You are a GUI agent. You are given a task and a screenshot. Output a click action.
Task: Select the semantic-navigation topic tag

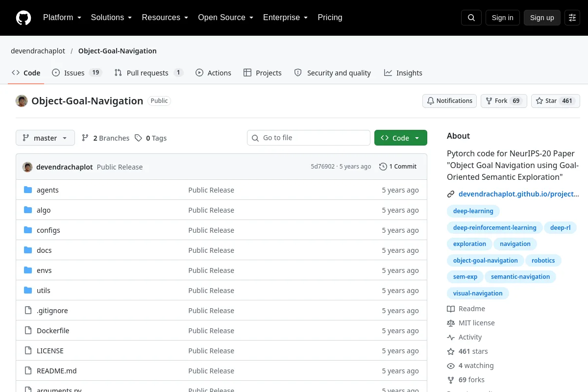520,277
